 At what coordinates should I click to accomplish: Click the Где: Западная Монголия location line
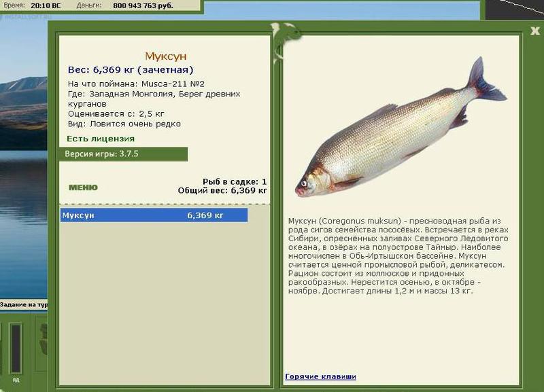[154, 99]
